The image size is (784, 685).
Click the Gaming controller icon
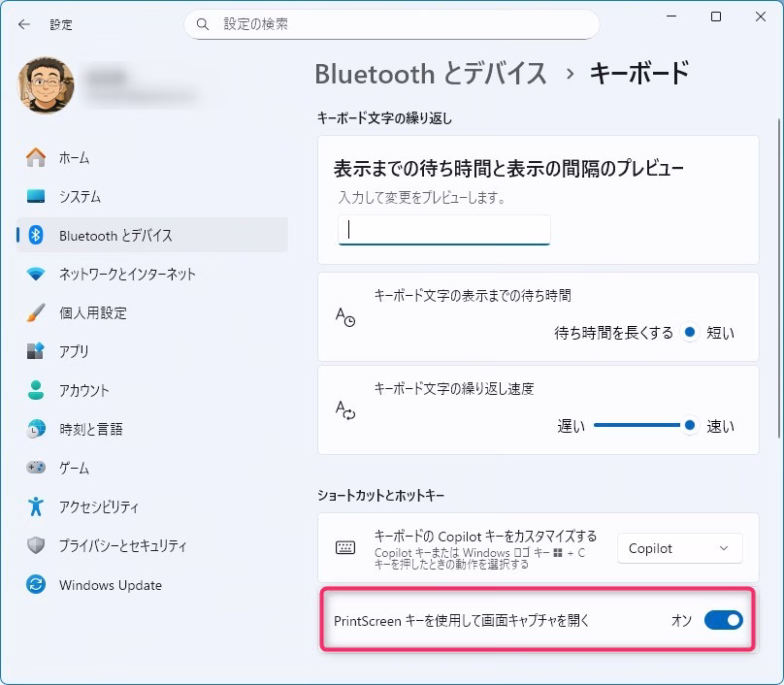point(36,468)
